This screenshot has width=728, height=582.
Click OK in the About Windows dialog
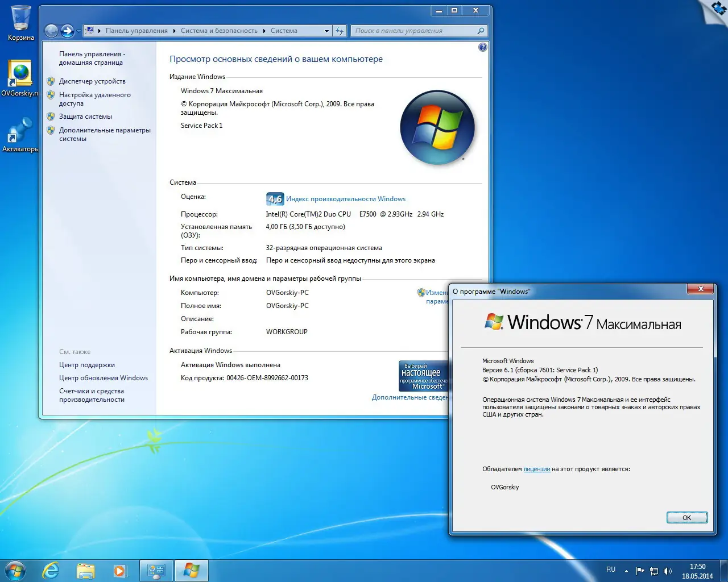coord(687,517)
